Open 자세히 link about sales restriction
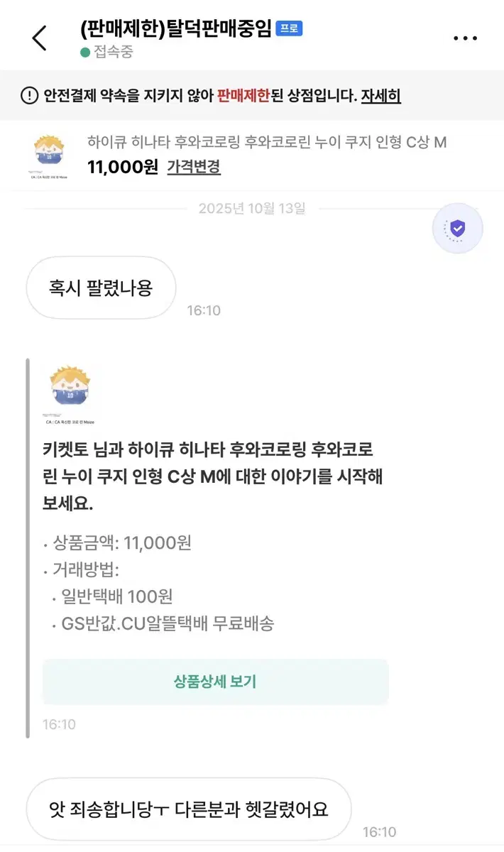 click(380, 96)
